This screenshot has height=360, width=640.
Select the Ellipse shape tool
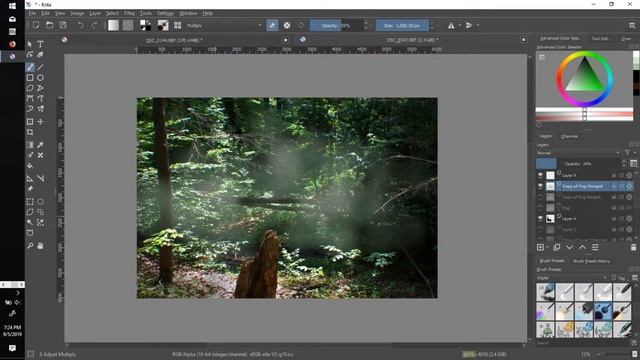40,78
